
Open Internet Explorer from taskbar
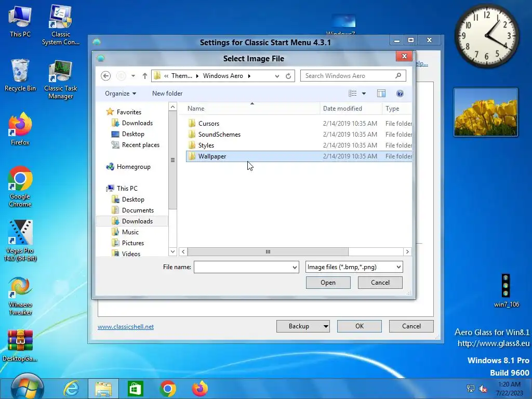coord(71,389)
